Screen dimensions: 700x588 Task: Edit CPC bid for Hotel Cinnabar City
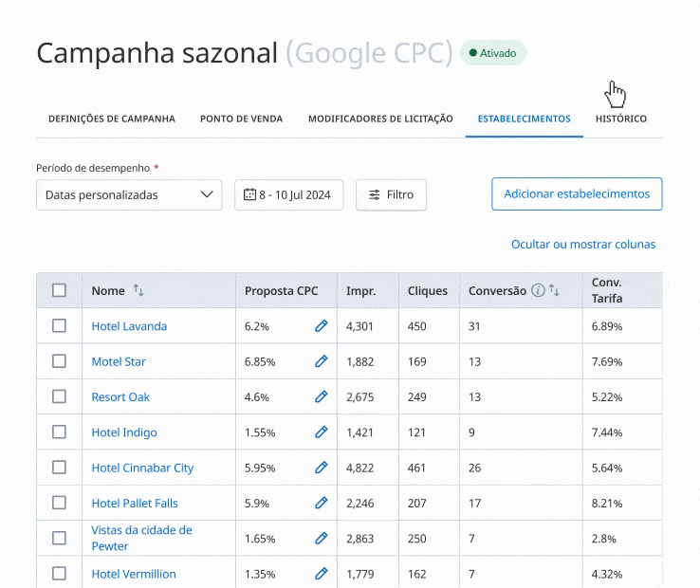(x=321, y=468)
